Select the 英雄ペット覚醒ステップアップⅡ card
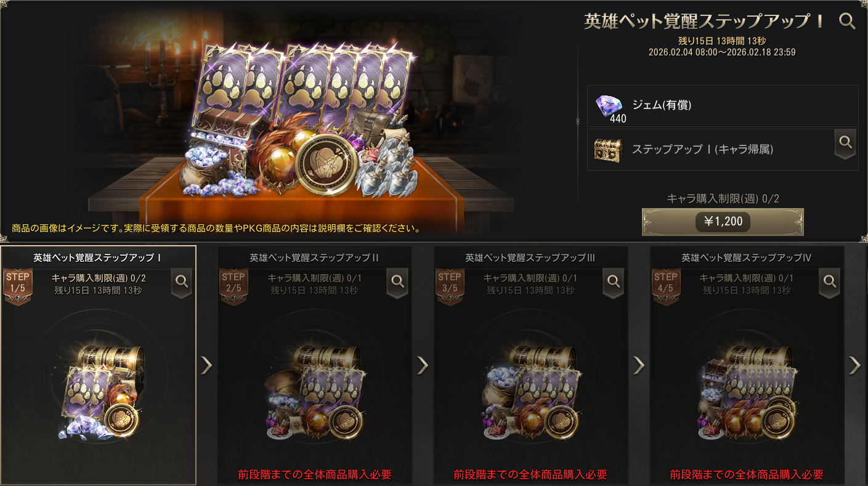The height and width of the screenshot is (486, 868). click(x=314, y=365)
